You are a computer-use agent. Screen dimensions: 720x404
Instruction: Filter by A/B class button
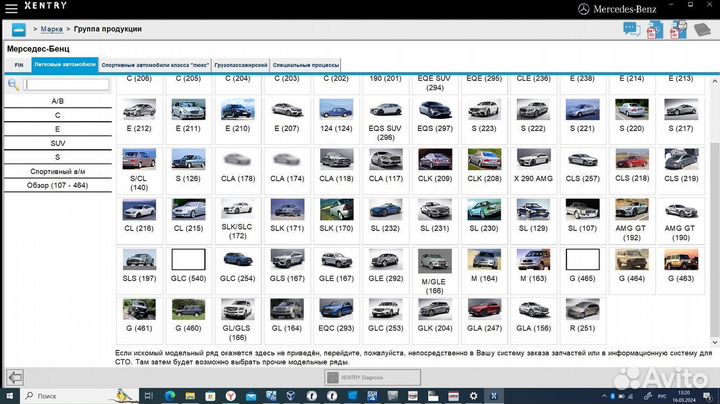tap(57, 101)
